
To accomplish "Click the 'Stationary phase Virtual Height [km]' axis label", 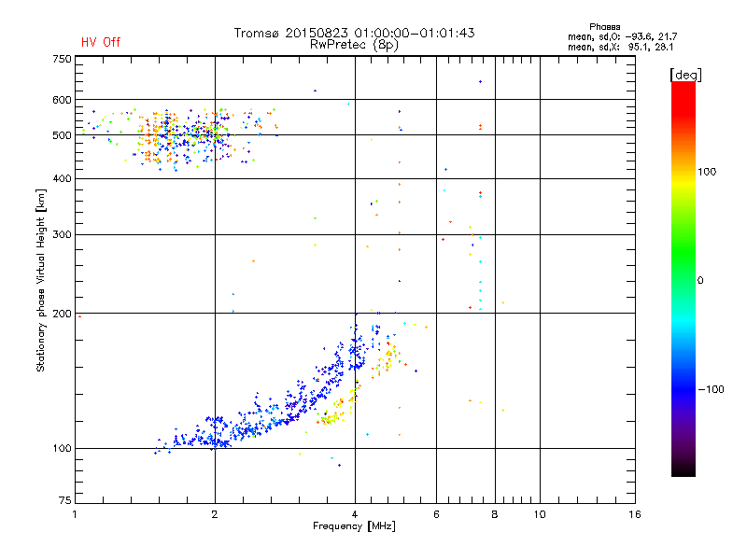I will coord(41,281).
